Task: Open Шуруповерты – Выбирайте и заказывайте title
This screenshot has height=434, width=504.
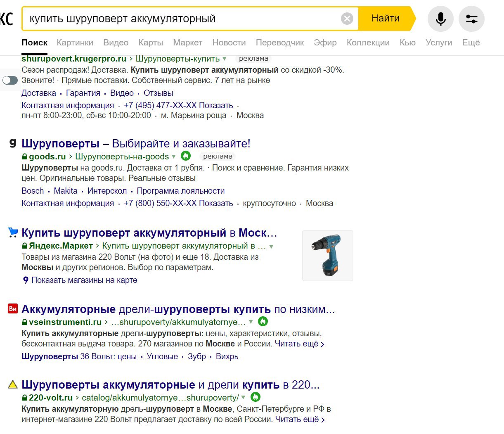Action: pos(136,144)
